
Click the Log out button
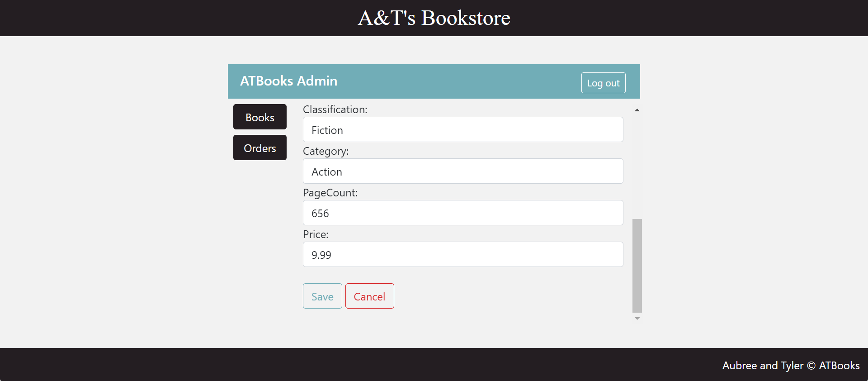603,83
